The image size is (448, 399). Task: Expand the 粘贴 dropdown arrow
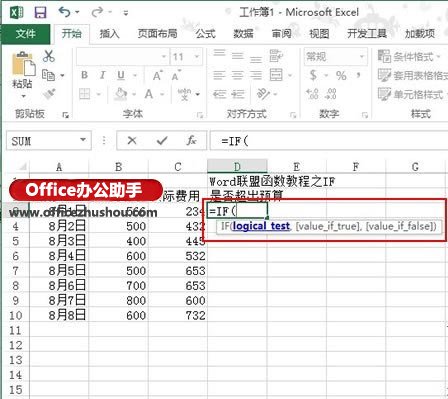pyautogui.click(x=23, y=96)
